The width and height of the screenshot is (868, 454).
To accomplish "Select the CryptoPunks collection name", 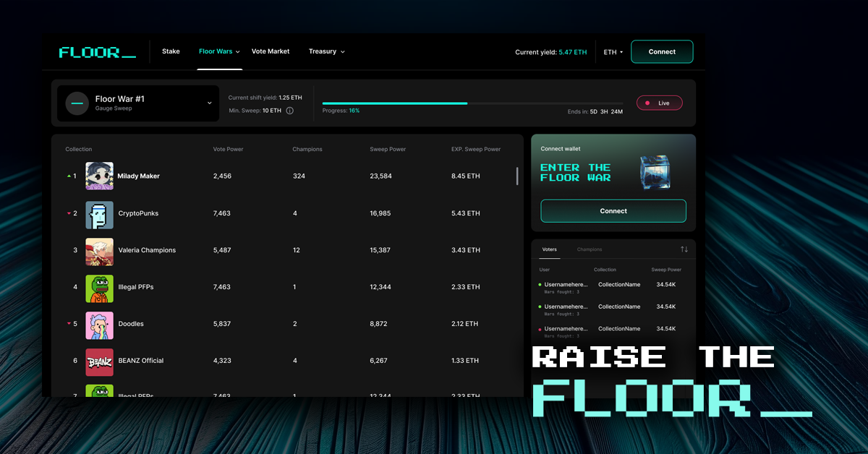I will (x=138, y=214).
